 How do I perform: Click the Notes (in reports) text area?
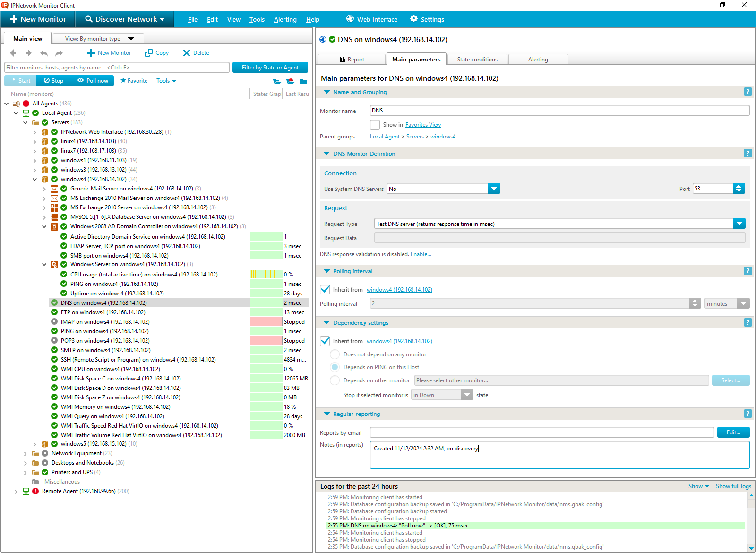[559, 455]
